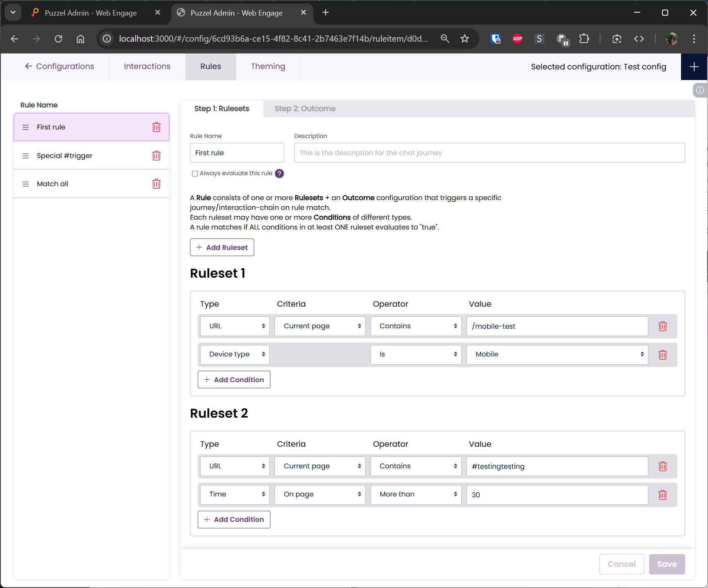The image size is (708, 588).
Task: Remove the Device type condition row
Action: coord(662,355)
